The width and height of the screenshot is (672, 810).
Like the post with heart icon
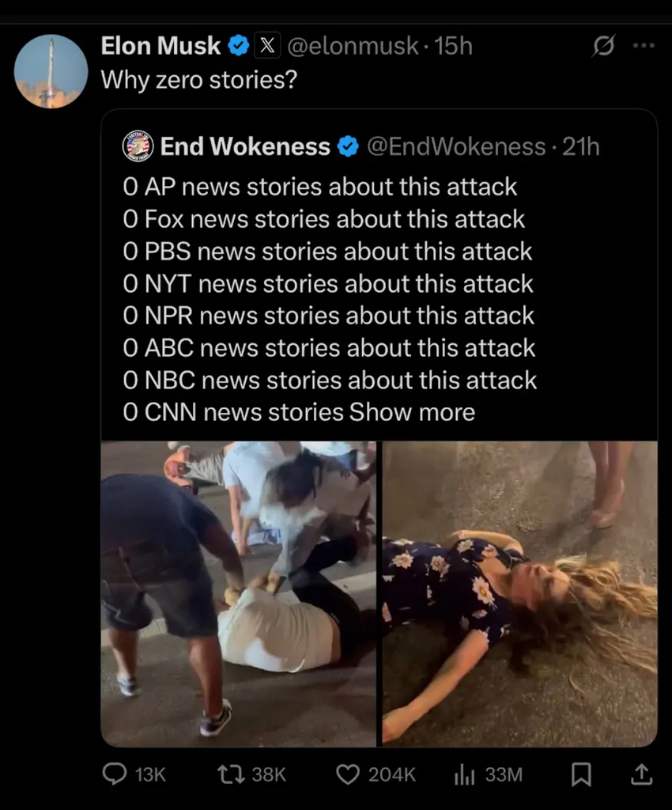[348, 773]
